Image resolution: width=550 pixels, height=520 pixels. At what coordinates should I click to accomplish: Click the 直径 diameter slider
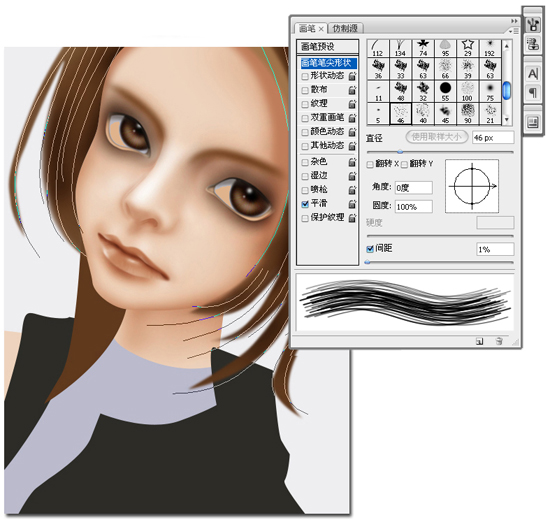click(x=440, y=152)
